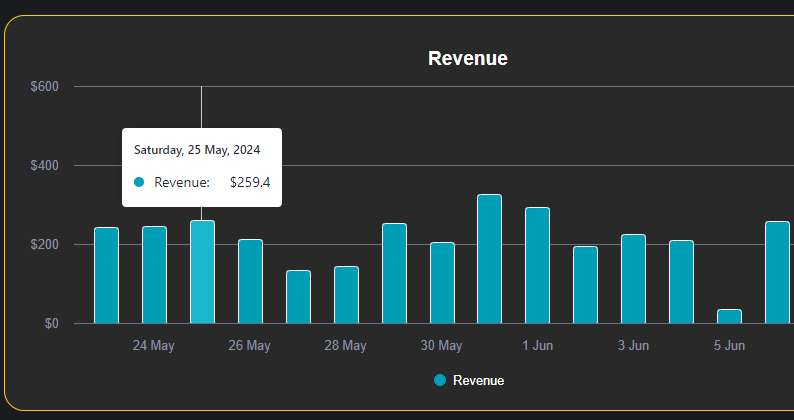Image resolution: width=794 pixels, height=420 pixels.
Task: Click the 23 May revenue bar
Action: pos(106,276)
